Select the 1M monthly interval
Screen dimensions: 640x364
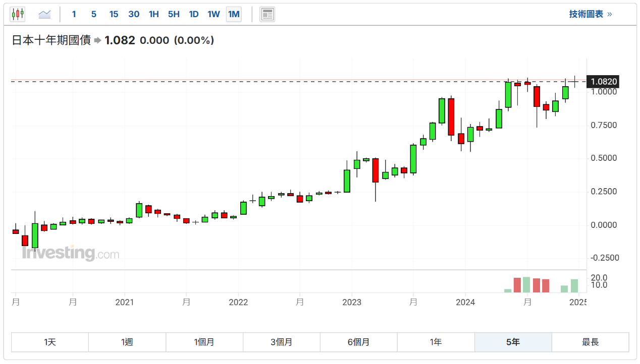(234, 14)
